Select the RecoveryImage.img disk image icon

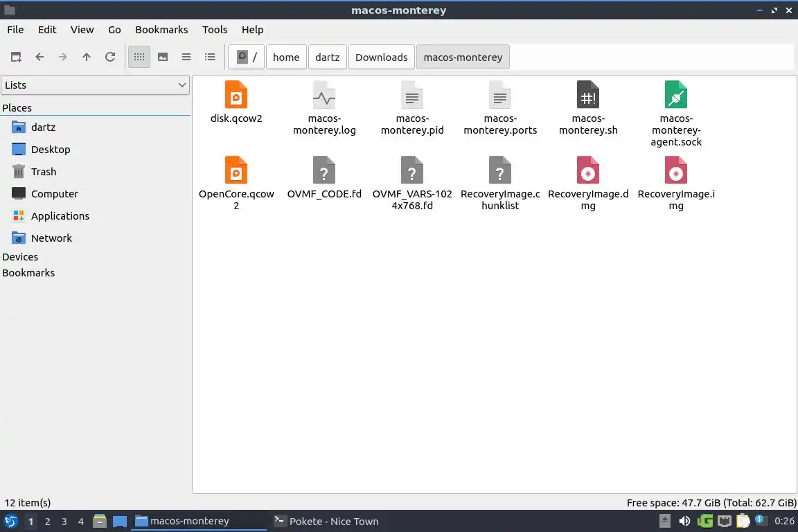tap(676, 170)
